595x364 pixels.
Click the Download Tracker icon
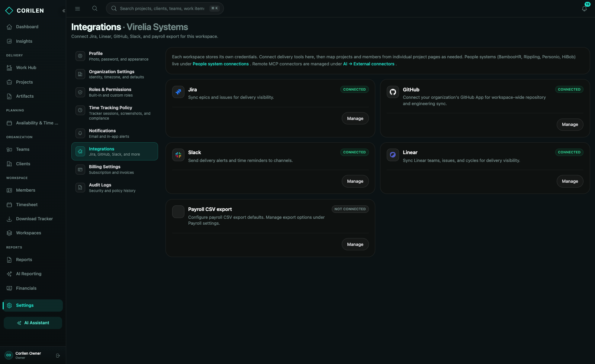point(9,219)
